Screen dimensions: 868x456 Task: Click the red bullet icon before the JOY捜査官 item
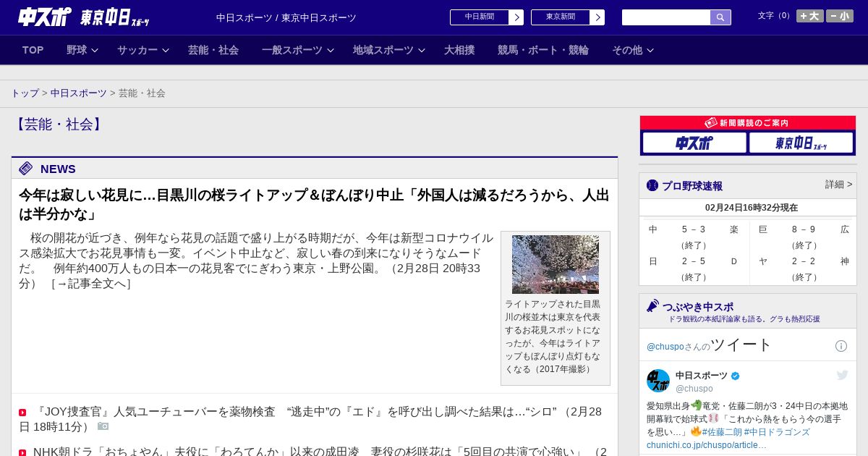click(22, 413)
